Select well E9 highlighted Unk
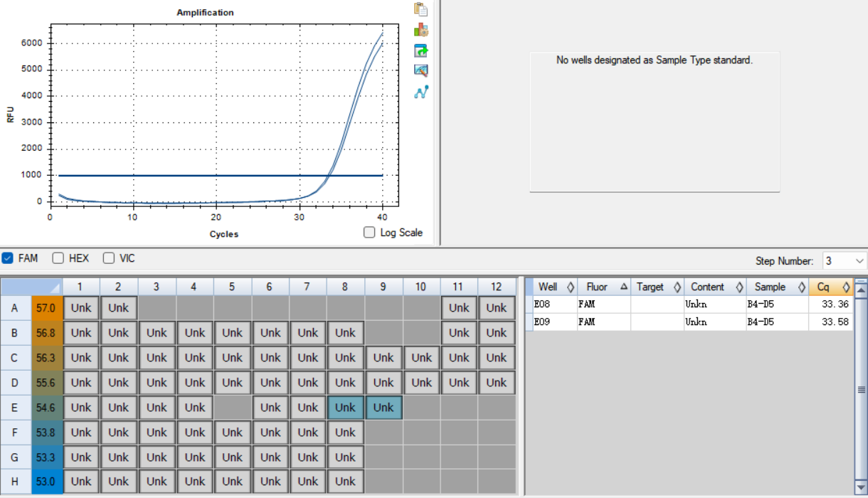The height and width of the screenshot is (498, 868). tap(383, 408)
